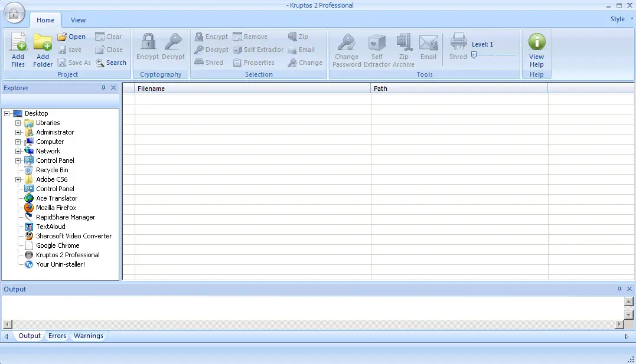Switch to the Home ribbon tab
Image resolution: width=636 pixels, height=364 pixels.
[45, 20]
